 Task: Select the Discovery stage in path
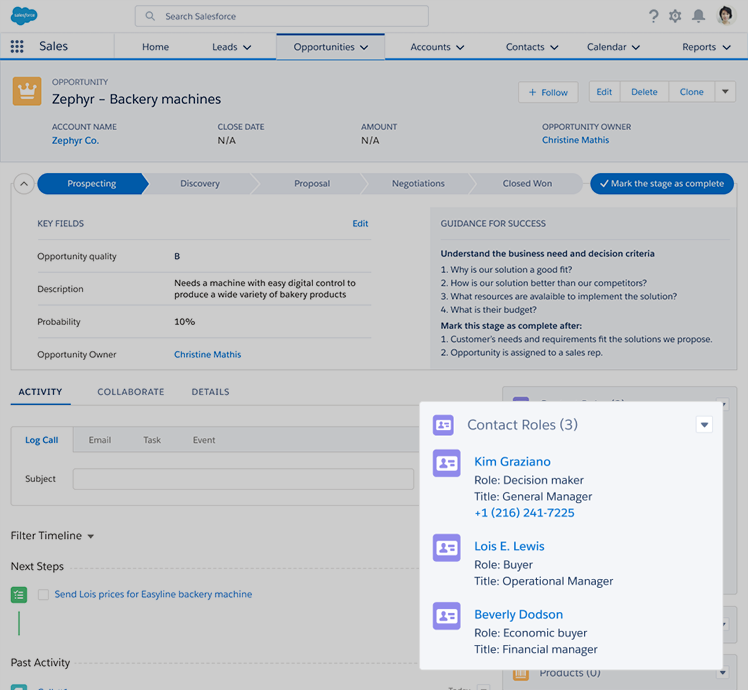pos(200,184)
